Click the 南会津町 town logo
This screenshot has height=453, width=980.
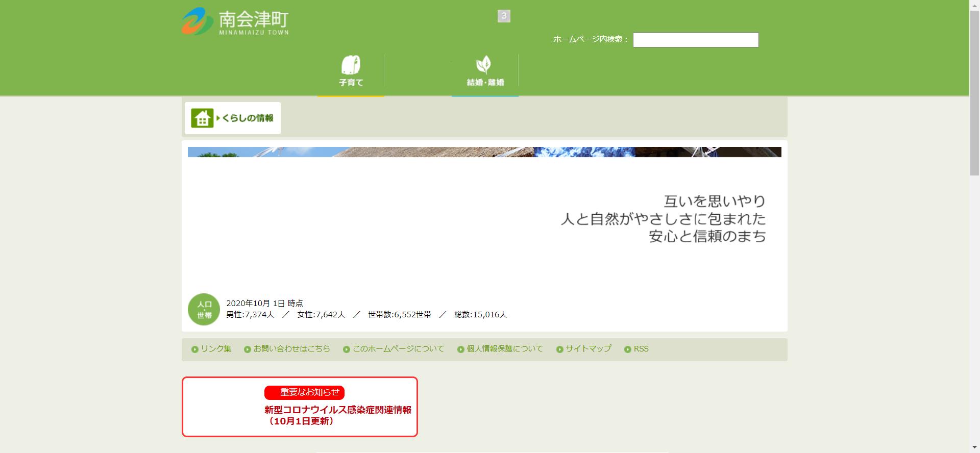(235, 22)
